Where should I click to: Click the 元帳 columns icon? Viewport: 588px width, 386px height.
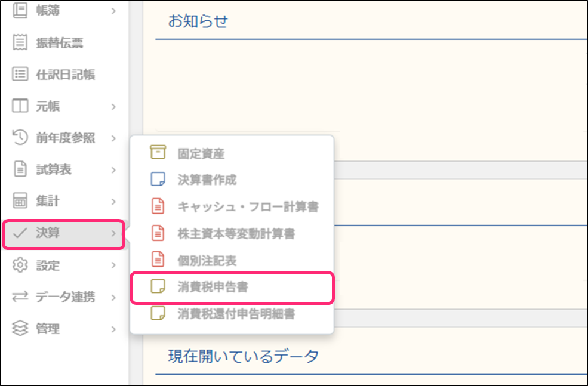coord(20,106)
